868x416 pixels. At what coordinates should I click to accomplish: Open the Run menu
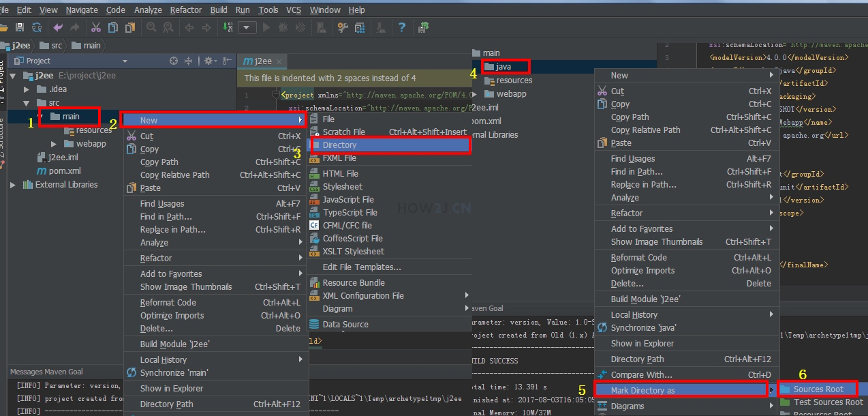tap(243, 10)
